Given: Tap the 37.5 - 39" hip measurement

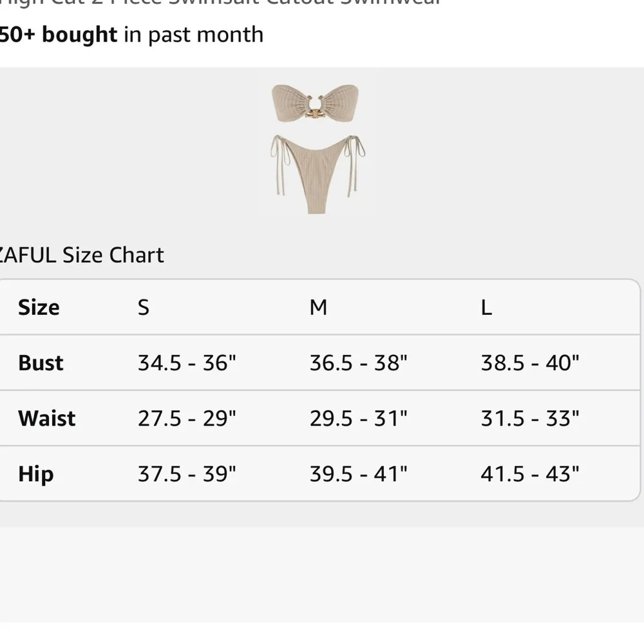Looking at the screenshot, I should 187,474.
